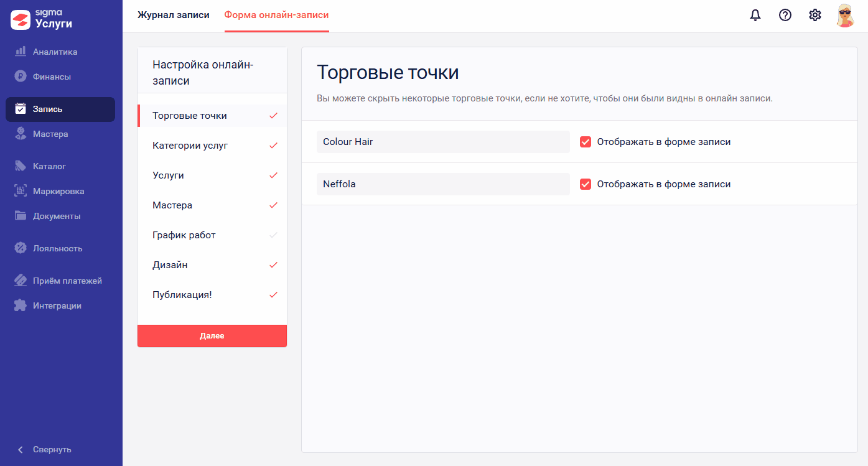
Task: Click the Sigma Услуги logo
Action: click(42, 19)
